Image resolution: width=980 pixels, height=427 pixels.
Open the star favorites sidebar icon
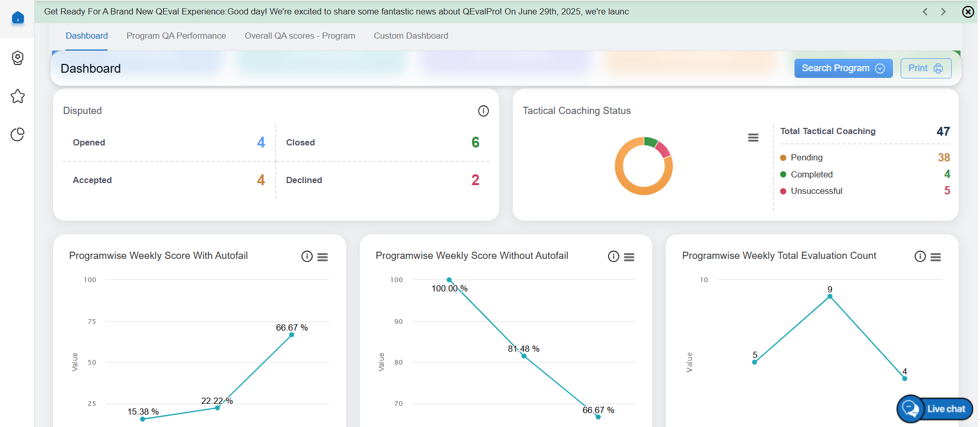pos(18,96)
